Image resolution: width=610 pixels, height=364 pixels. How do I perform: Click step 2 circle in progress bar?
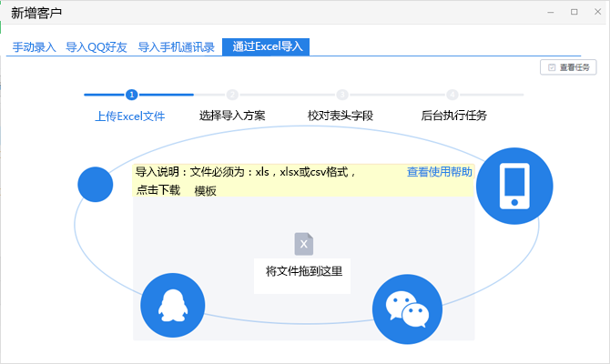point(232,94)
